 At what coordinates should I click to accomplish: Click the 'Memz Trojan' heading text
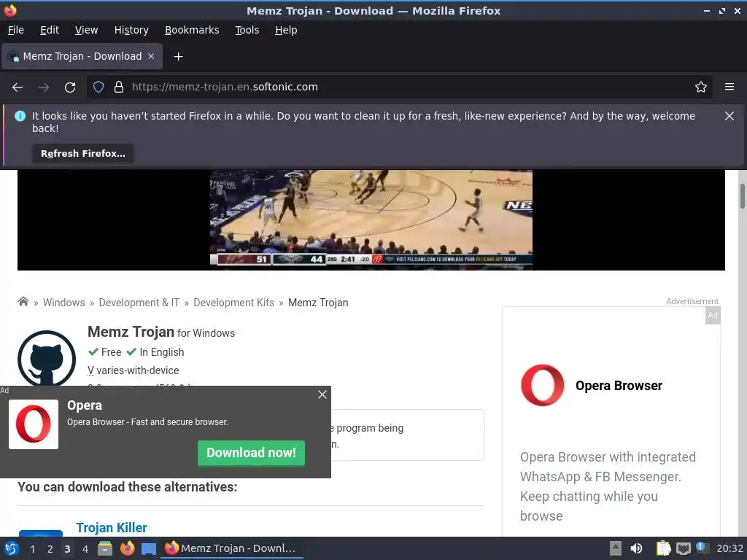pos(131,332)
